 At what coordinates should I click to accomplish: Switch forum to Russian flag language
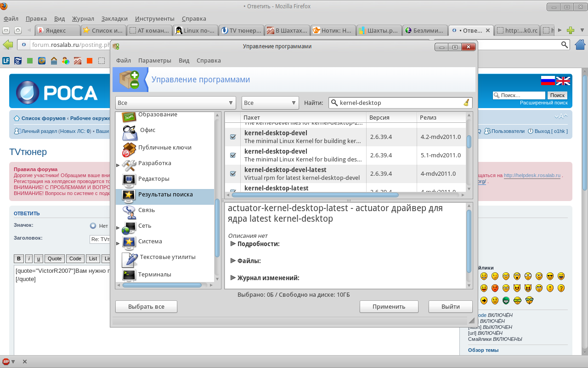pos(548,80)
